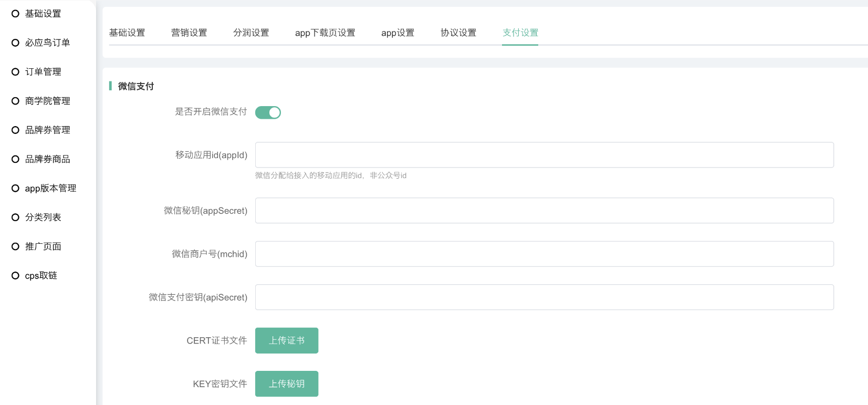Click 上传秘钥 button for KEY file
Screen dimensions: 868x405
[287, 384]
